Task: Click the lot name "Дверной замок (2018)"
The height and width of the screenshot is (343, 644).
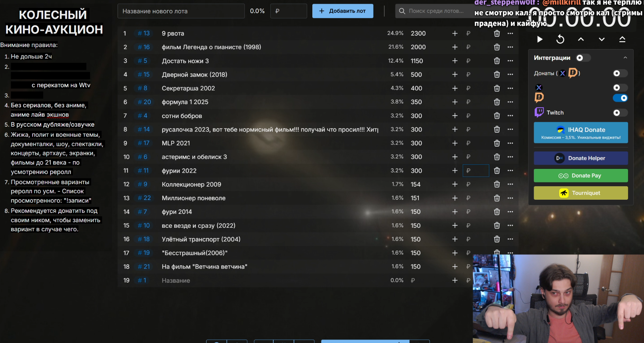Action: point(194,74)
